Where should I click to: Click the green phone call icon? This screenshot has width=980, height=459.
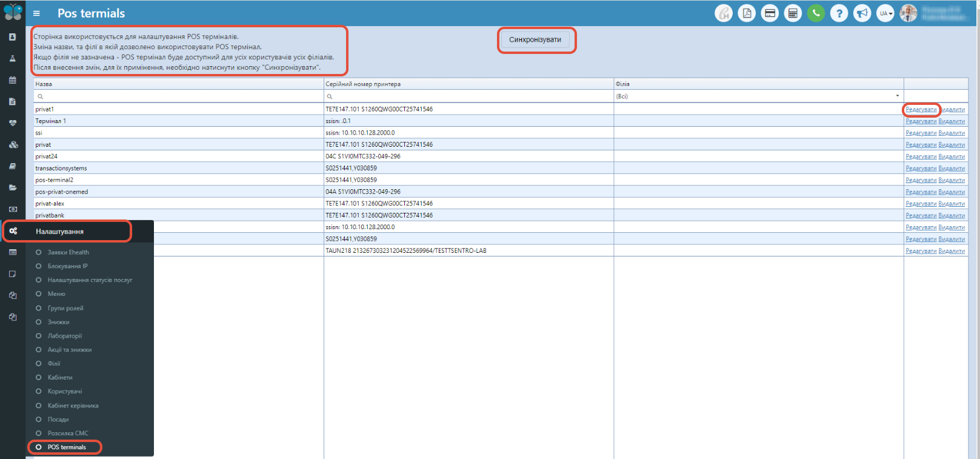(x=816, y=13)
